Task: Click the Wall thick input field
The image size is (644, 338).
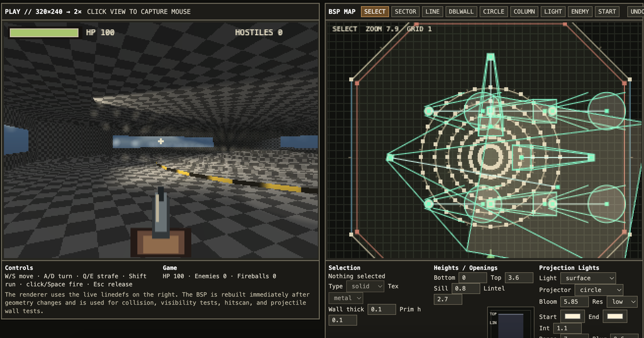Action: pyautogui.click(x=382, y=309)
